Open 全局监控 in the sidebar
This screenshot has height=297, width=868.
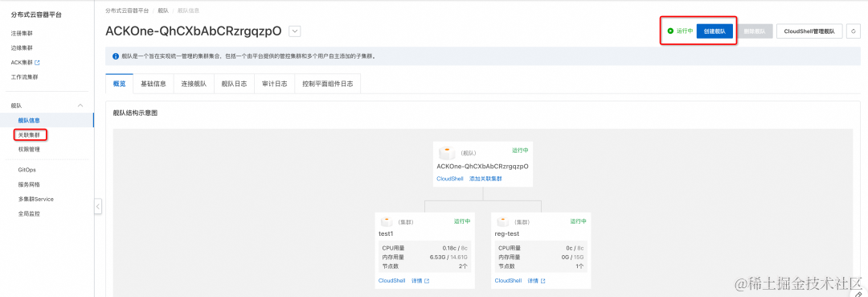(x=29, y=213)
